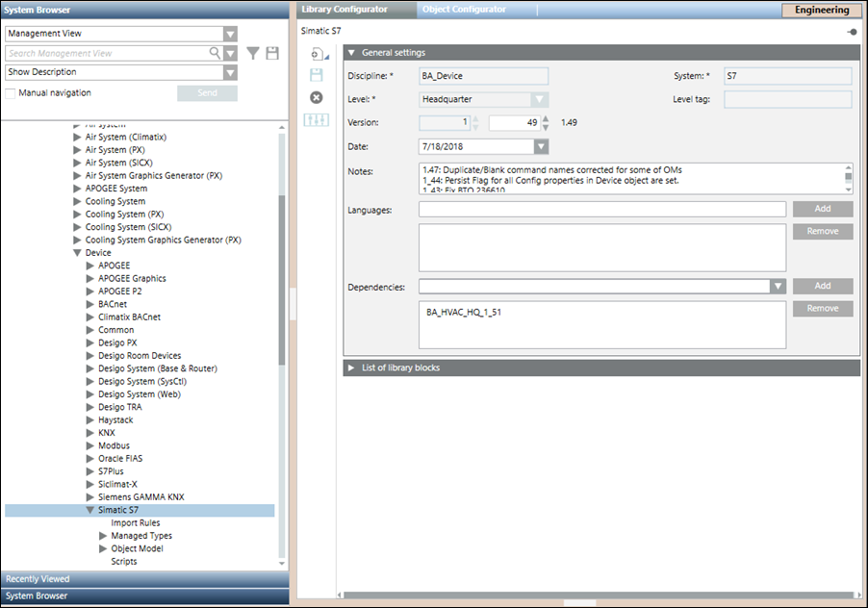The image size is (868, 608).
Task: Click the save search floppy icon
Action: click(x=272, y=54)
